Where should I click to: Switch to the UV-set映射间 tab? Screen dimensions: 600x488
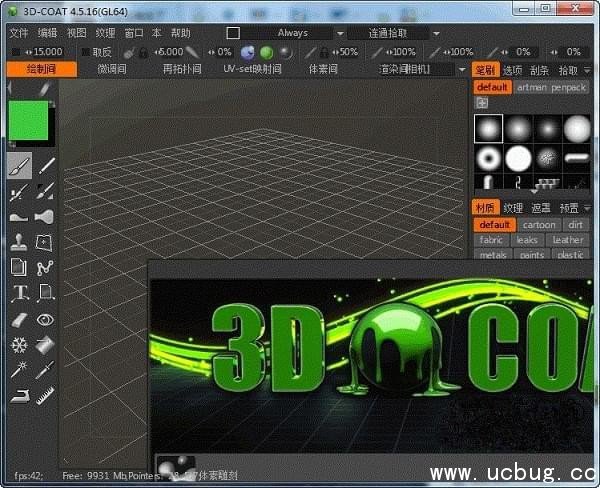pos(252,69)
